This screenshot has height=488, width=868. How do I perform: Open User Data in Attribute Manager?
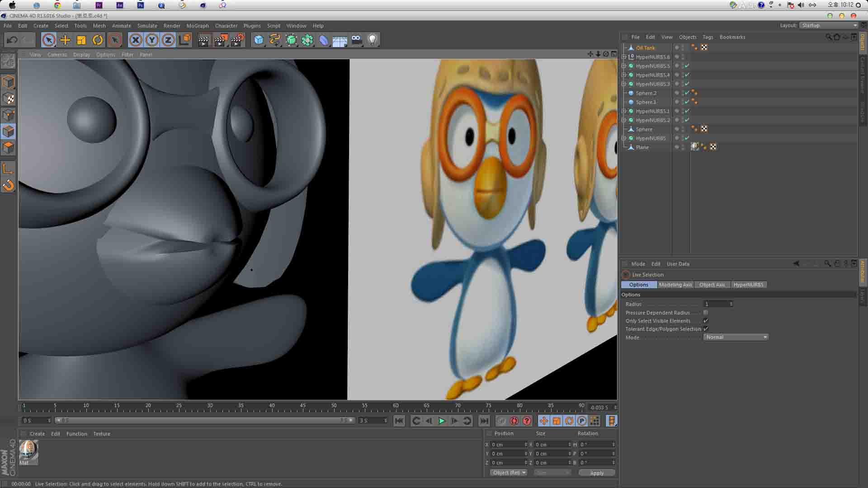[678, 264]
